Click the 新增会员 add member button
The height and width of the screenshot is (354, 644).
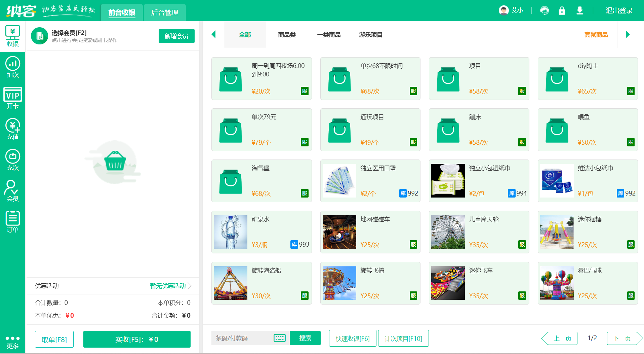pyautogui.click(x=176, y=36)
